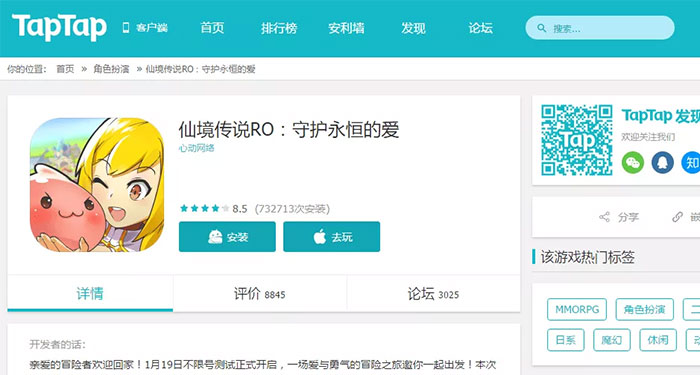Switch to the 论坛 3025 tab
Viewport: 700px width, 375px height.
pos(433,293)
